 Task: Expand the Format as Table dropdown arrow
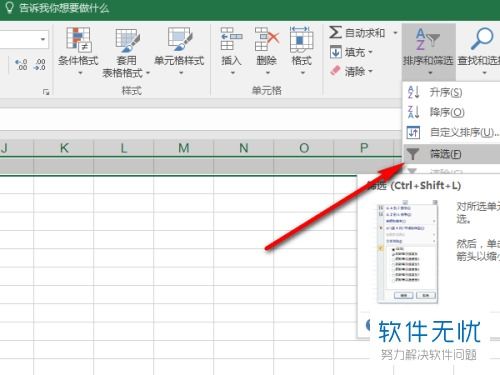tap(148, 73)
